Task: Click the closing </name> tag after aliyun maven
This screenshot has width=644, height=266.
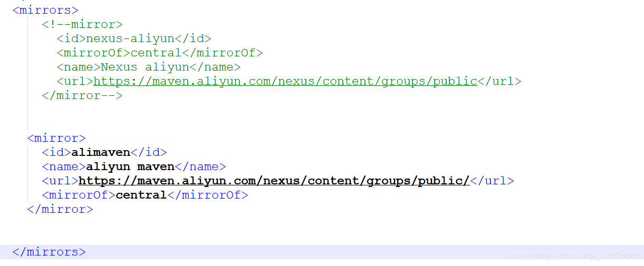Action: click(x=200, y=166)
